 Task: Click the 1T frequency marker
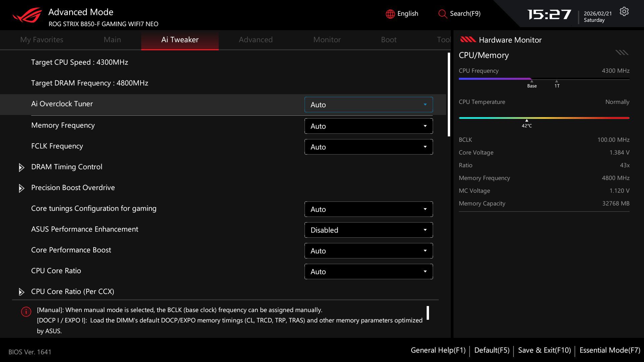(557, 84)
